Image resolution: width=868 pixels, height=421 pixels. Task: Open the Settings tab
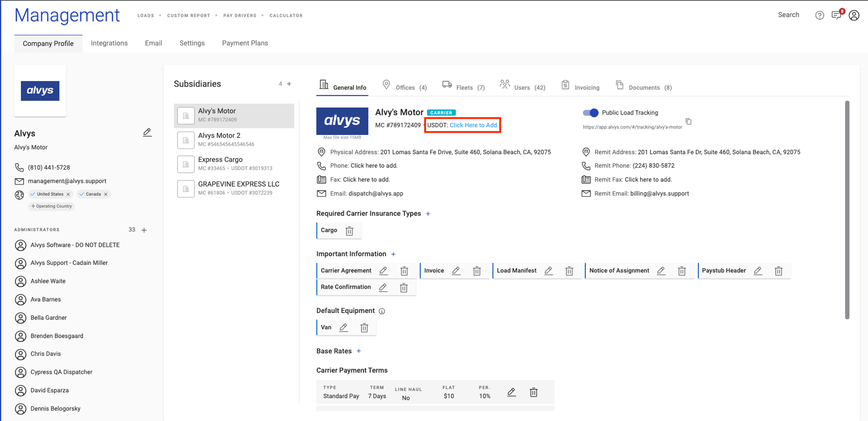[x=192, y=43]
